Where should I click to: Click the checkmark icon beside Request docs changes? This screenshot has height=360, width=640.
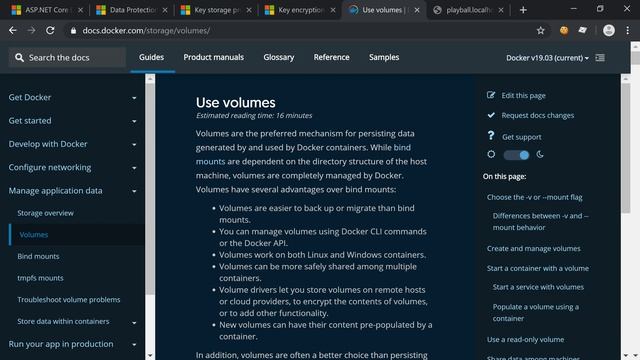click(x=491, y=115)
